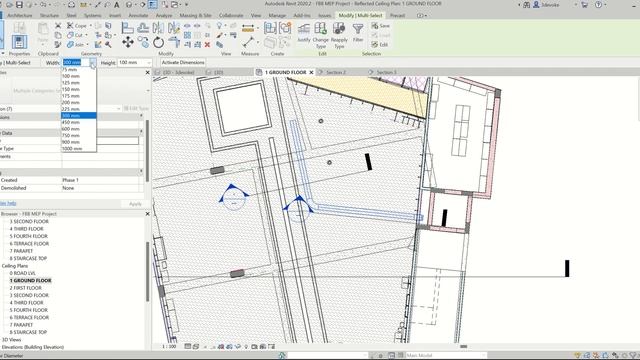Open the Width dropdown arrow
The height and width of the screenshot is (360, 640).
(93, 62)
